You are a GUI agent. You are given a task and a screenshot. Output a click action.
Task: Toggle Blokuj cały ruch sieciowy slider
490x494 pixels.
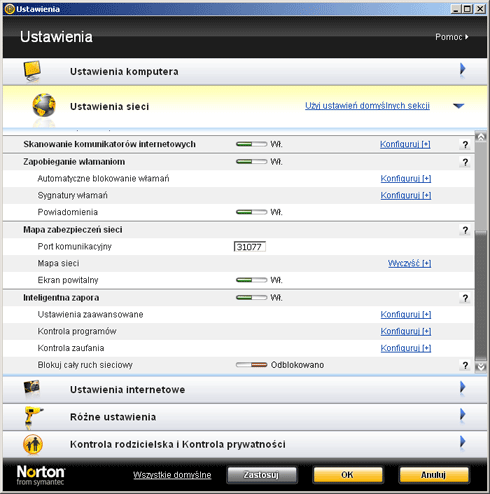tap(251, 365)
